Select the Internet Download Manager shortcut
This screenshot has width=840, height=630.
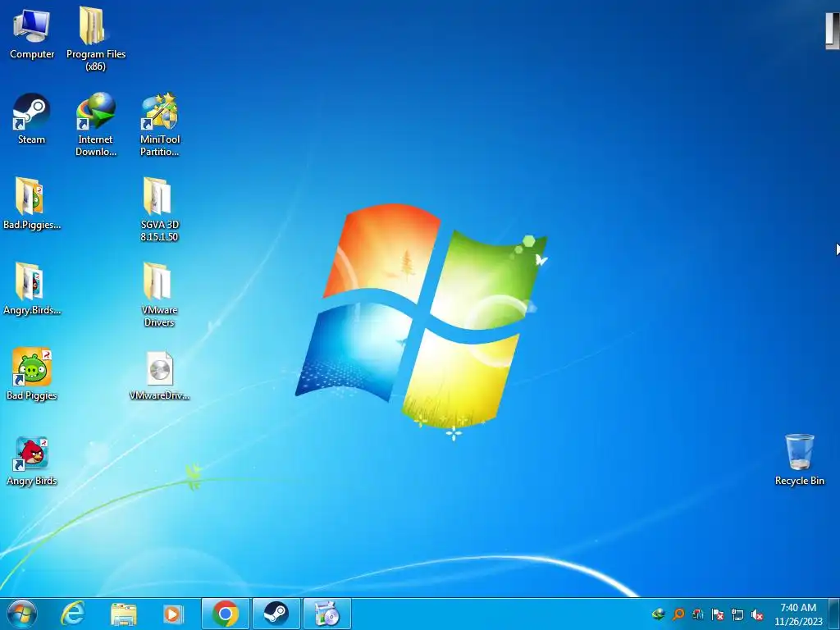[95, 125]
